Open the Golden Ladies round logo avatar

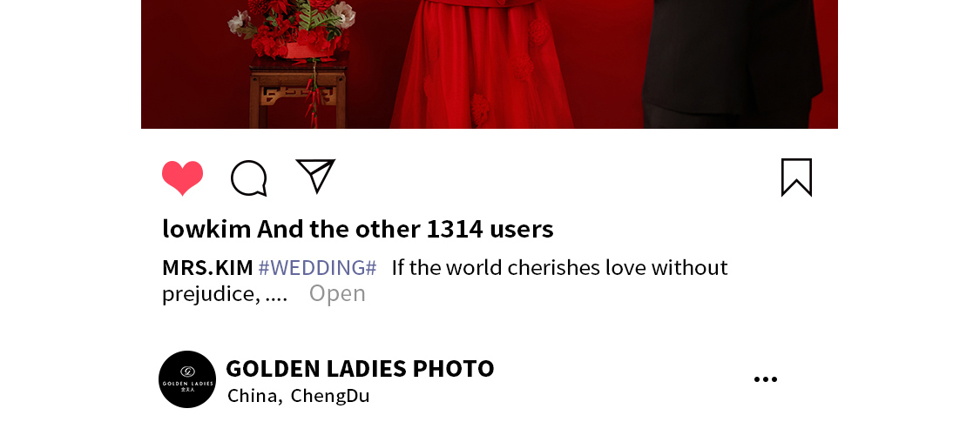[x=187, y=378]
